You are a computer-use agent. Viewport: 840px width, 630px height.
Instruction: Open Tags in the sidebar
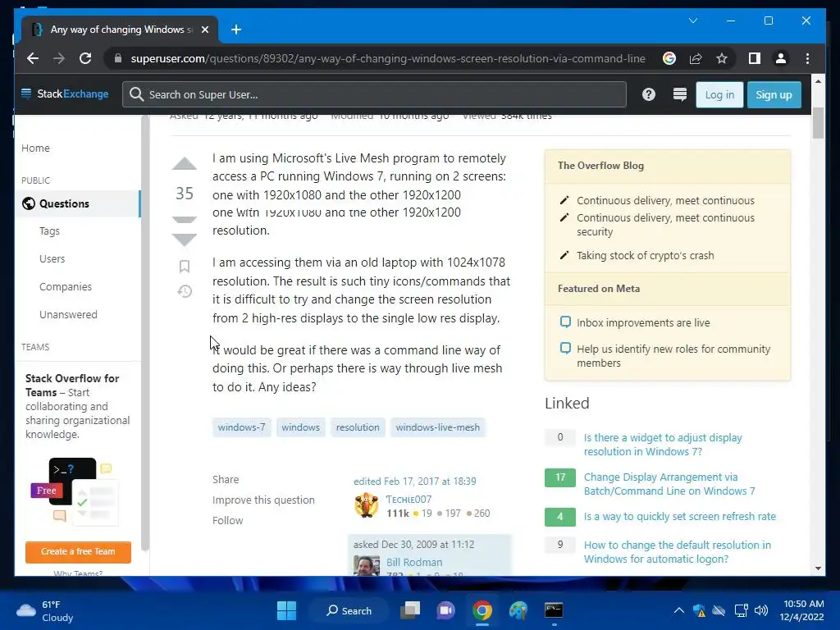pyautogui.click(x=49, y=231)
